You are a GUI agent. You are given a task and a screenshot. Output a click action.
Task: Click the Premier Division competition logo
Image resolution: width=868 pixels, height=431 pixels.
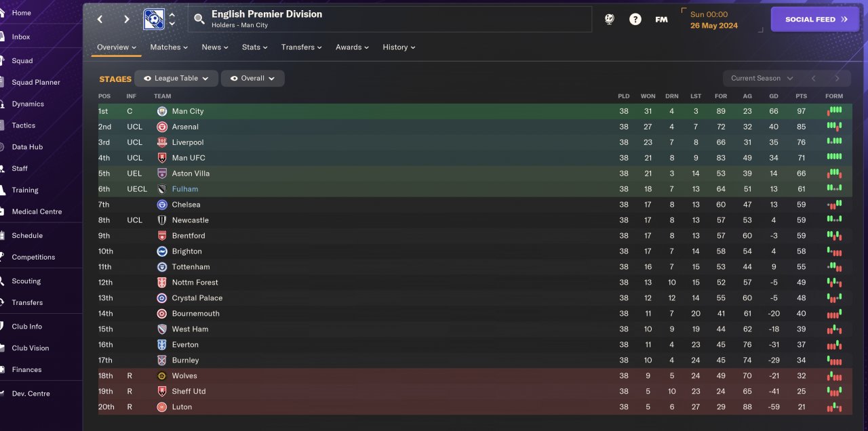pyautogui.click(x=154, y=19)
